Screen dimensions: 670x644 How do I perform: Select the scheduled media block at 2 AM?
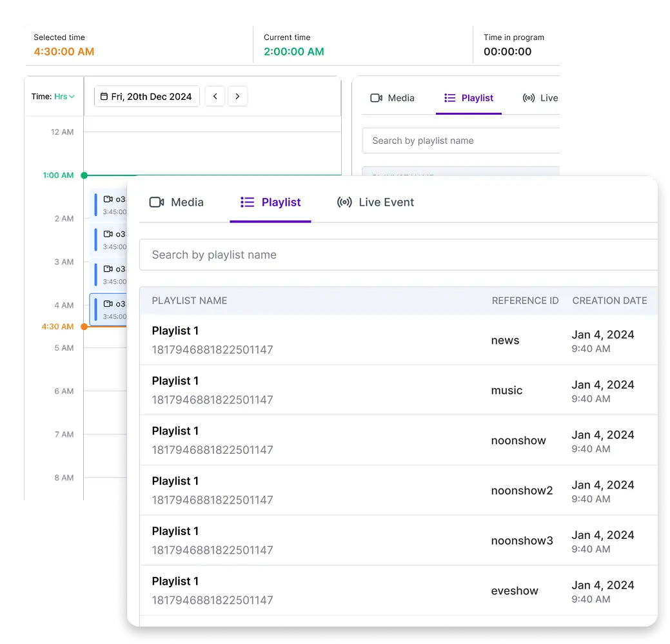coord(108,240)
